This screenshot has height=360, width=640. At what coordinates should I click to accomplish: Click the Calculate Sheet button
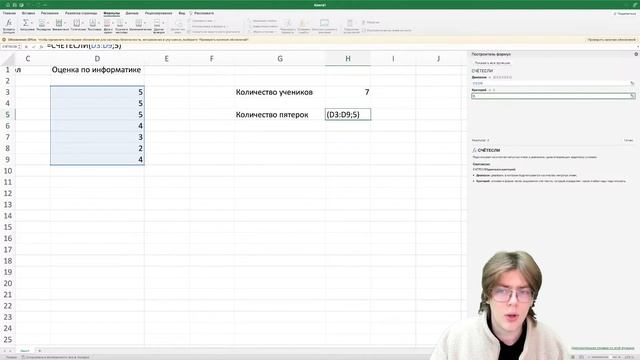387,30
